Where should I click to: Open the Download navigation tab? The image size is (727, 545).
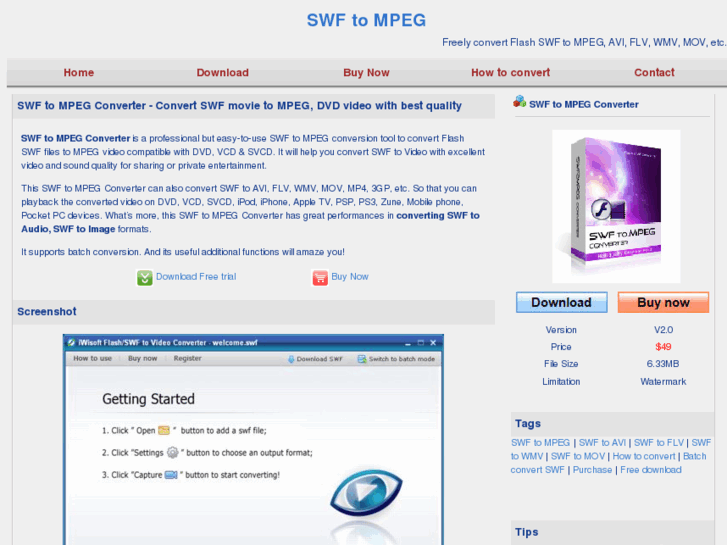tap(223, 72)
